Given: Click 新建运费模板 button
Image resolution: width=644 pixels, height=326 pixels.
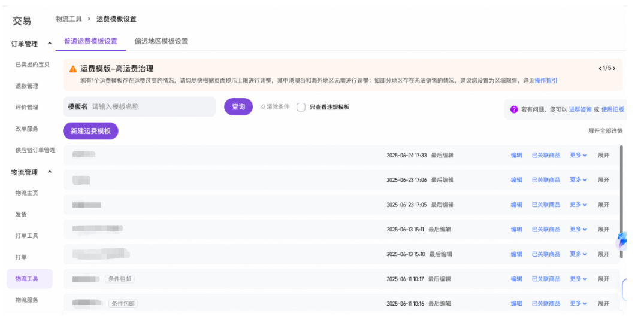Looking at the screenshot, I should pyautogui.click(x=90, y=131).
